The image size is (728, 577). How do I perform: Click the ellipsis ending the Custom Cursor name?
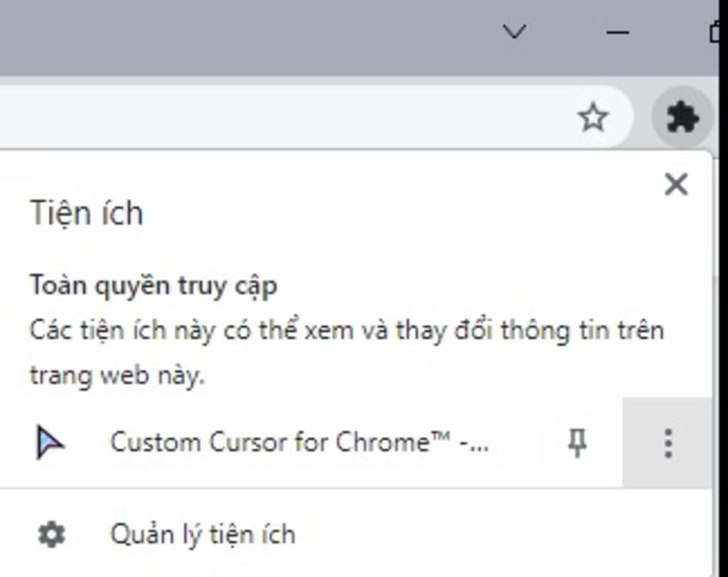(x=474, y=445)
